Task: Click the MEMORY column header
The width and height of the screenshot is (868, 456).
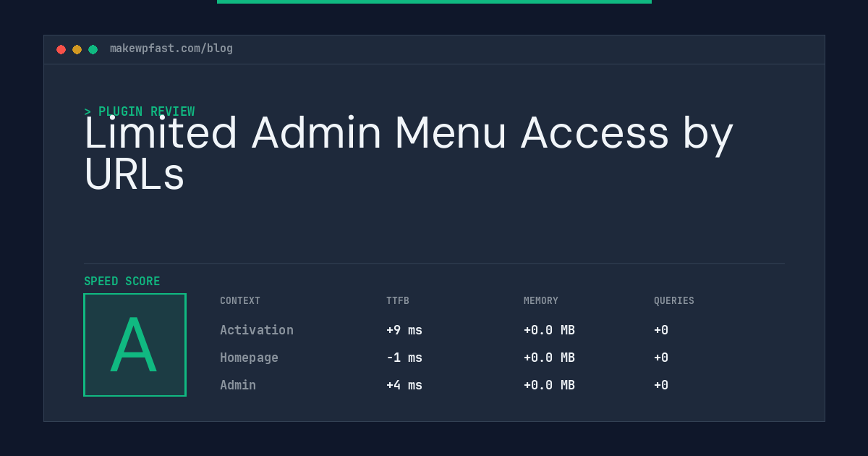Action: coord(541,301)
